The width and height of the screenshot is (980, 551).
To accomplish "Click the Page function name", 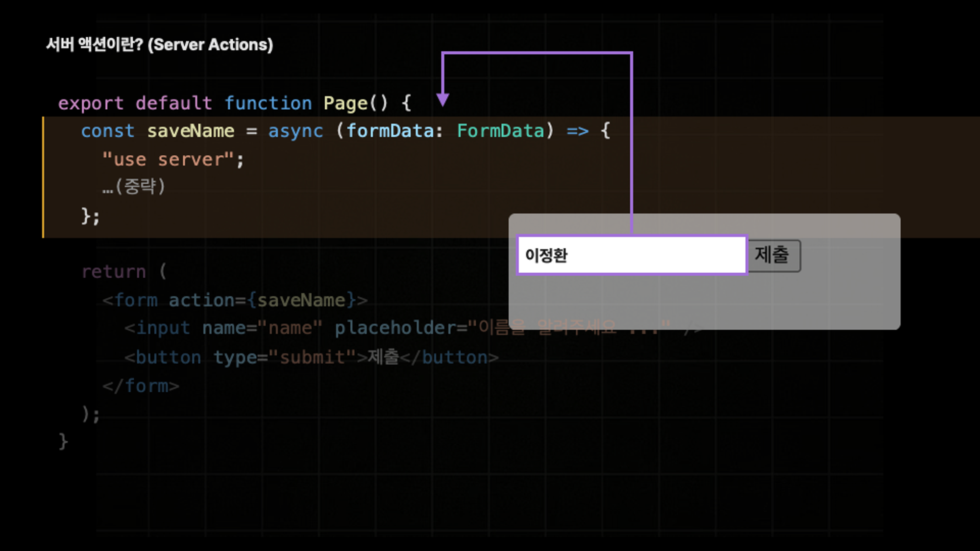I will [x=345, y=103].
